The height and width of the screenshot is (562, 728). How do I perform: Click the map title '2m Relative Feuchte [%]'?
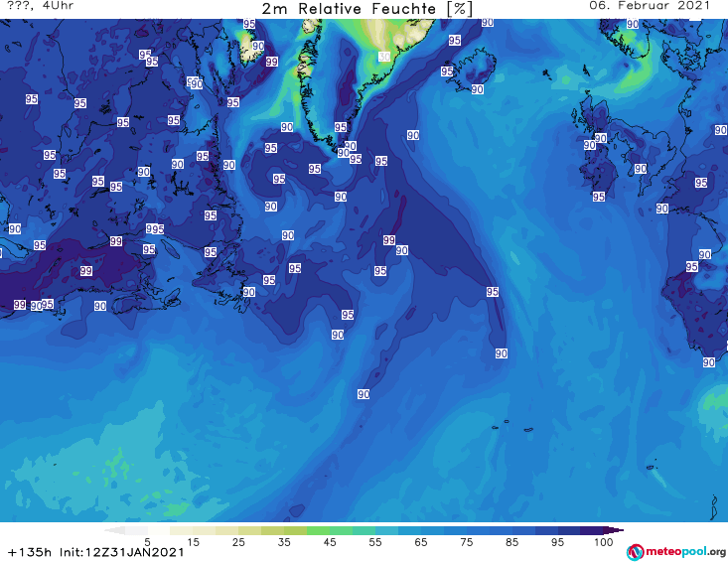pos(367,9)
